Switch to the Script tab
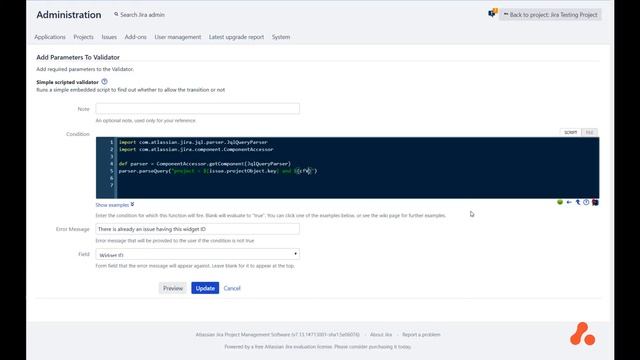This screenshot has height=360, width=640. click(x=570, y=132)
